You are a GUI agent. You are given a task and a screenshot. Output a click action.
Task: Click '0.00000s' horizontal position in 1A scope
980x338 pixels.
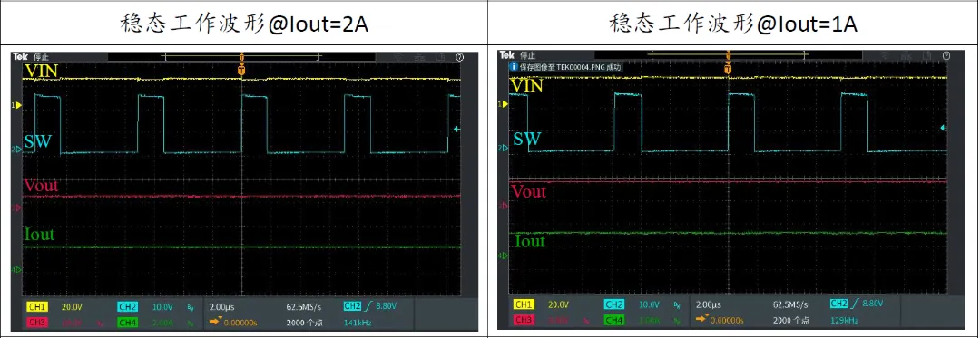click(728, 320)
